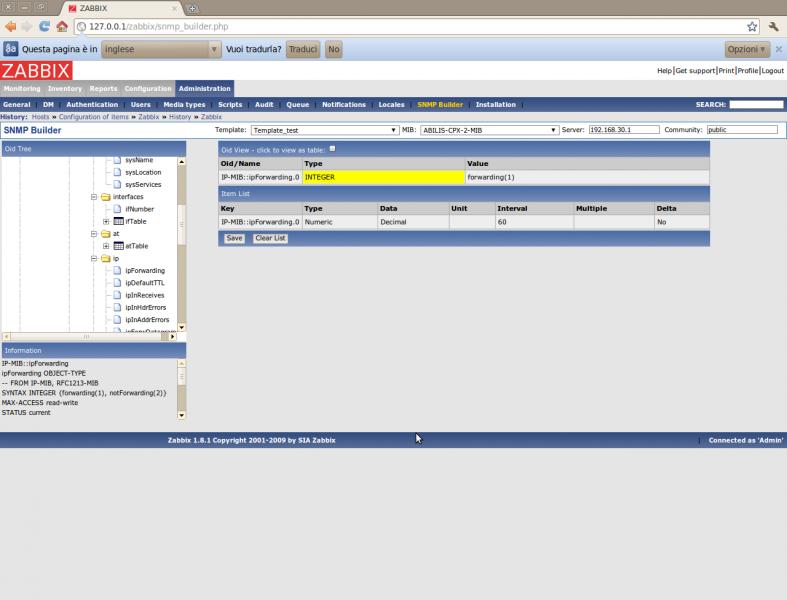The image size is (787, 600).
Task: Expand the ifTable tree node
Action: point(106,221)
